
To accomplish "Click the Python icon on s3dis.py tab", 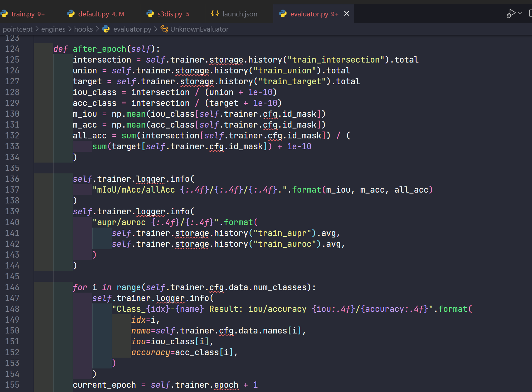I will click(x=150, y=14).
